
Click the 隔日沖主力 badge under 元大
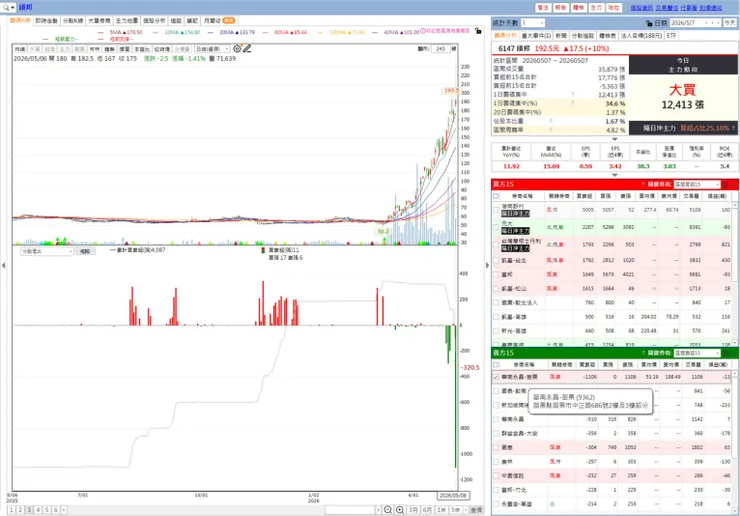(515, 231)
